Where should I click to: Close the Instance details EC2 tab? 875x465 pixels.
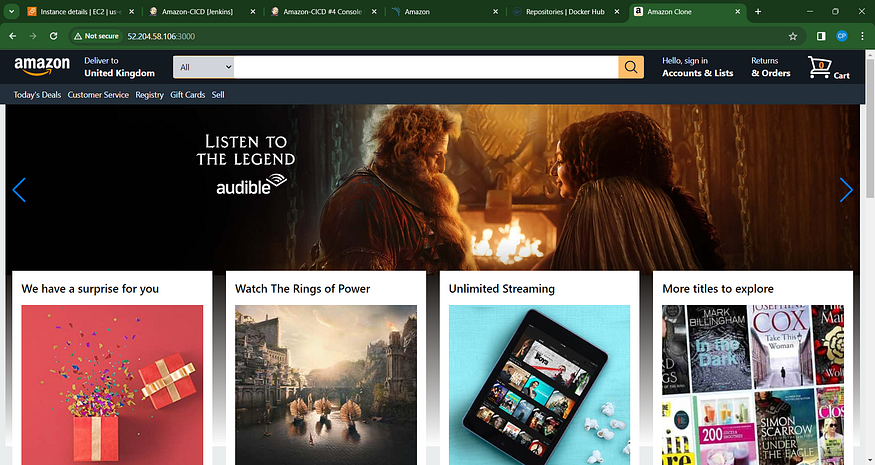point(131,11)
